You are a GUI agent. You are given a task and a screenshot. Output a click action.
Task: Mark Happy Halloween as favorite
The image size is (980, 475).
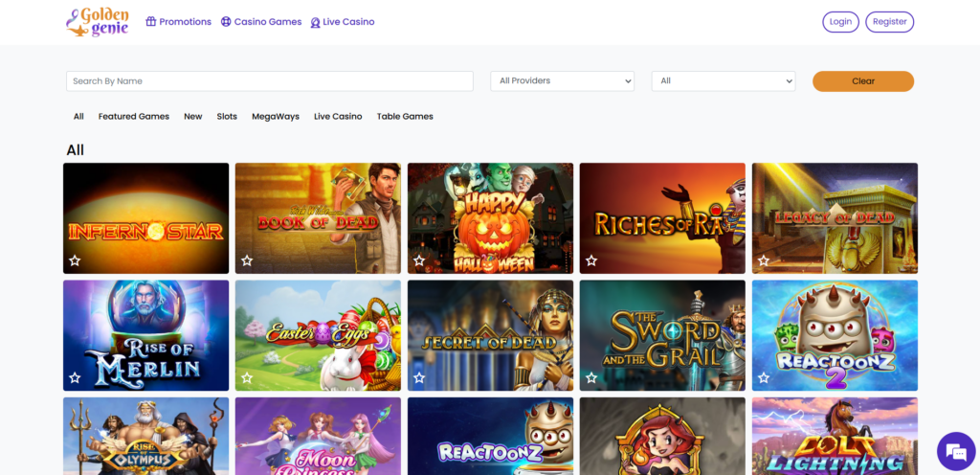(x=419, y=260)
